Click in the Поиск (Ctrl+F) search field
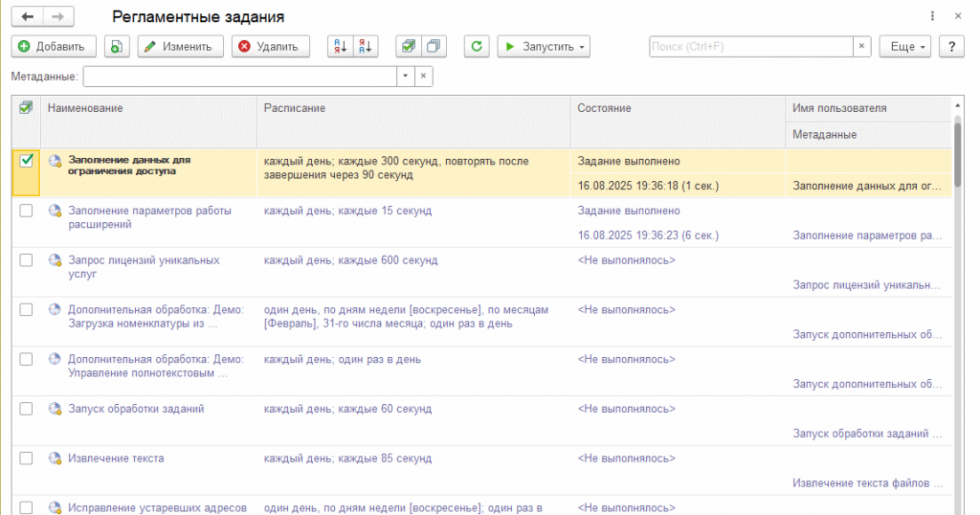 tap(751, 47)
